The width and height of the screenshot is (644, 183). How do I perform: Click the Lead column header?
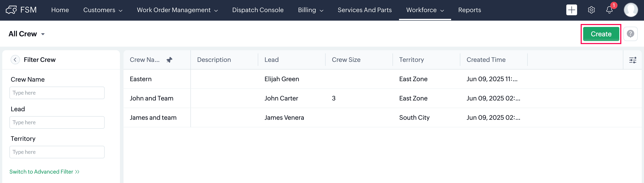pos(271,60)
